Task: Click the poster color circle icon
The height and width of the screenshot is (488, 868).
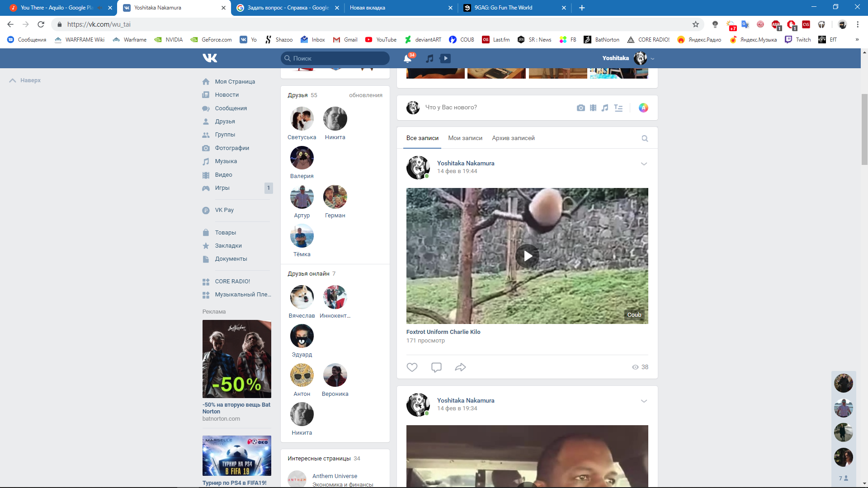Action: [x=643, y=108]
